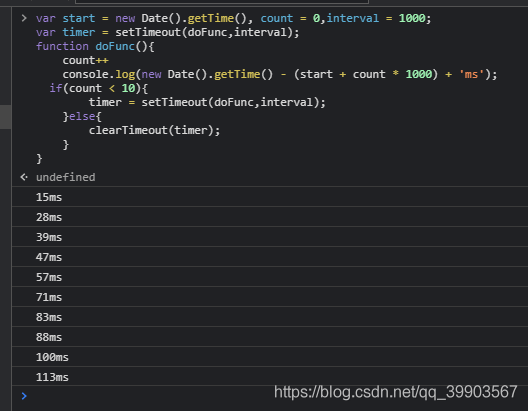The height and width of the screenshot is (411, 528).
Task: Focus the empty console prompt input line
Action: tap(270, 396)
